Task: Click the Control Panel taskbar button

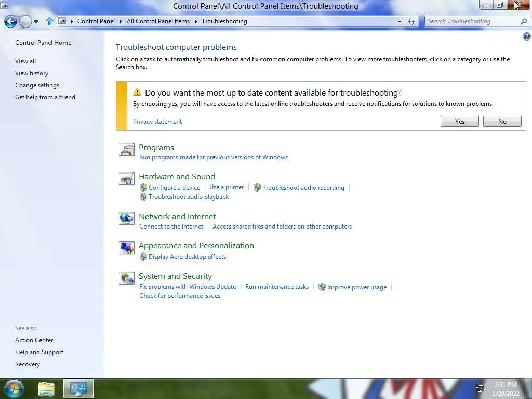Action: 78,389
